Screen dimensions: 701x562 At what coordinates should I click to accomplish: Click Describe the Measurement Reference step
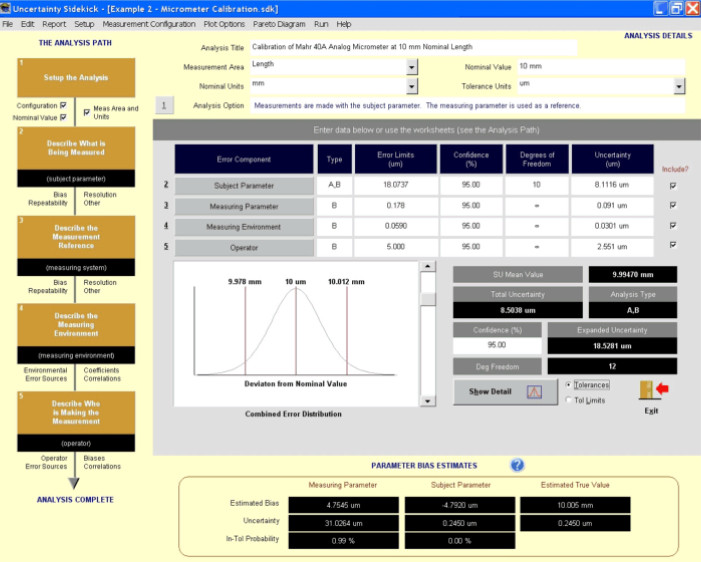tap(76, 237)
